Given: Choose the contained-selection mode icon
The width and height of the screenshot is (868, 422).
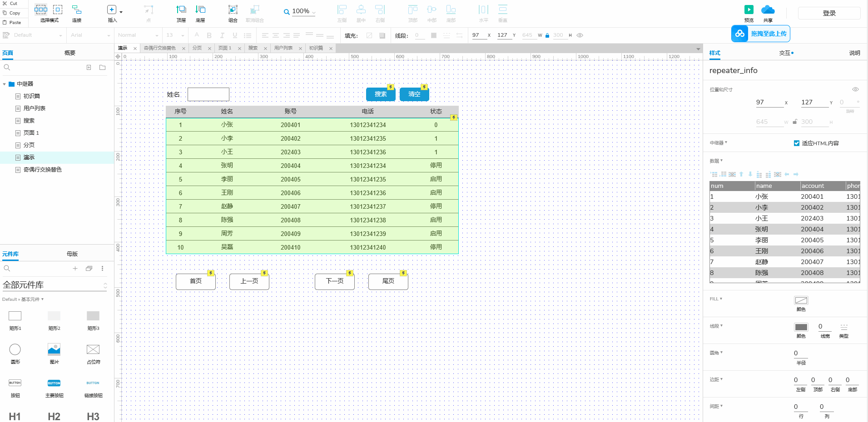Looking at the screenshot, I should click(x=58, y=10).
